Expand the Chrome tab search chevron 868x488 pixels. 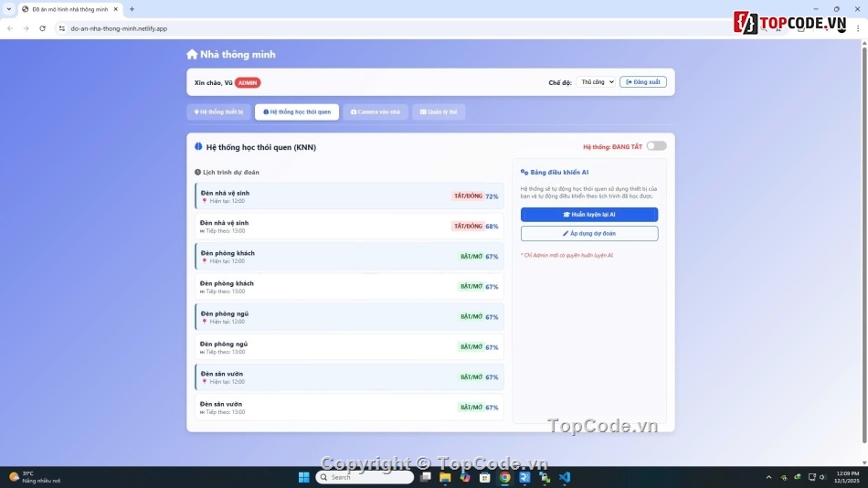tap(9, 9)
